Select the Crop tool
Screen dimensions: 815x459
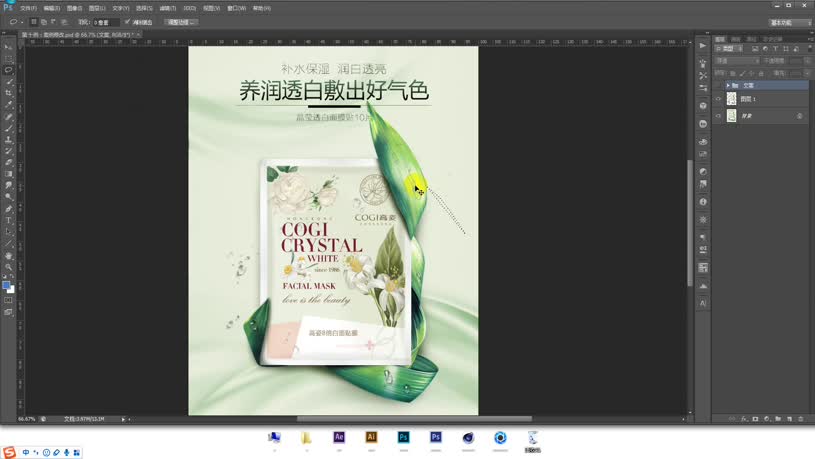[x=8, y=93]
